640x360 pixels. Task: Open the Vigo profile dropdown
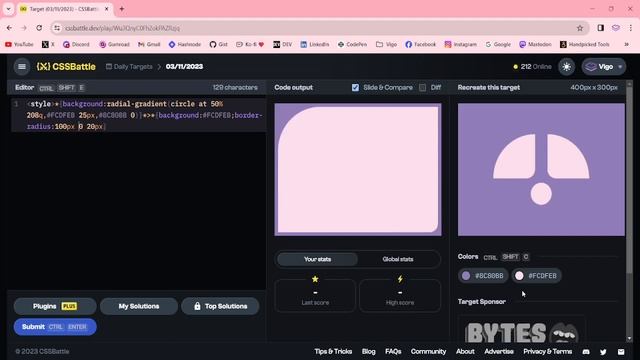[604, 67]
